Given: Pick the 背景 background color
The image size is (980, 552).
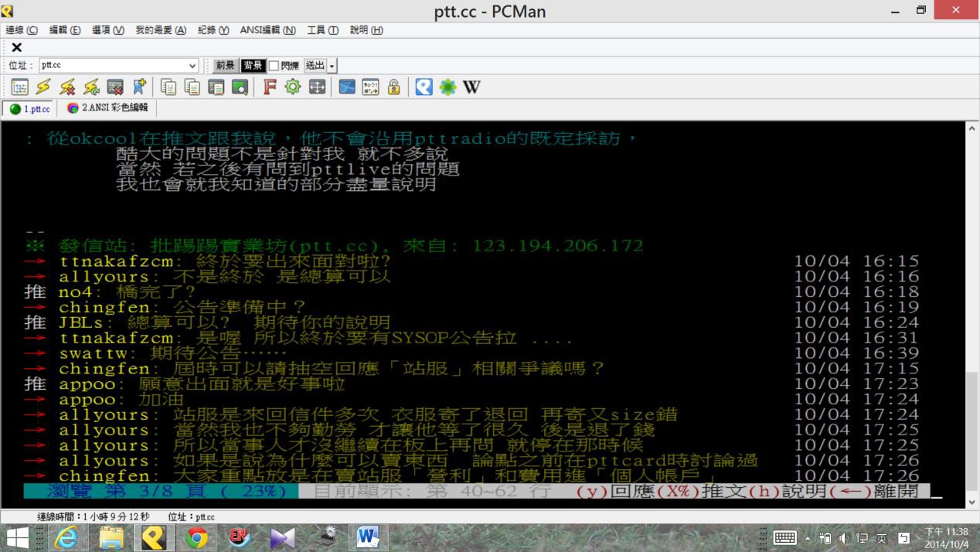Looking at the screenshot, I should coord(253,66).
